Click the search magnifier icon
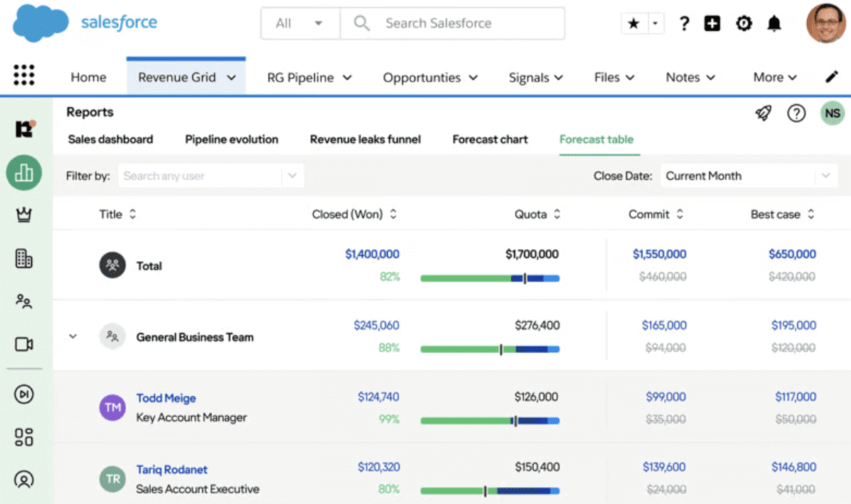Viewport: 851px width, 504px height. 362,23
